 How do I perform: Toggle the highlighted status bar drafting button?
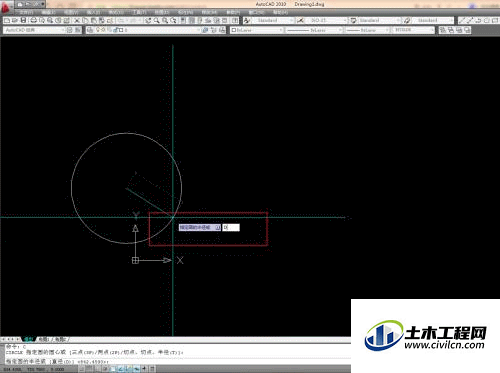point(113,369)
